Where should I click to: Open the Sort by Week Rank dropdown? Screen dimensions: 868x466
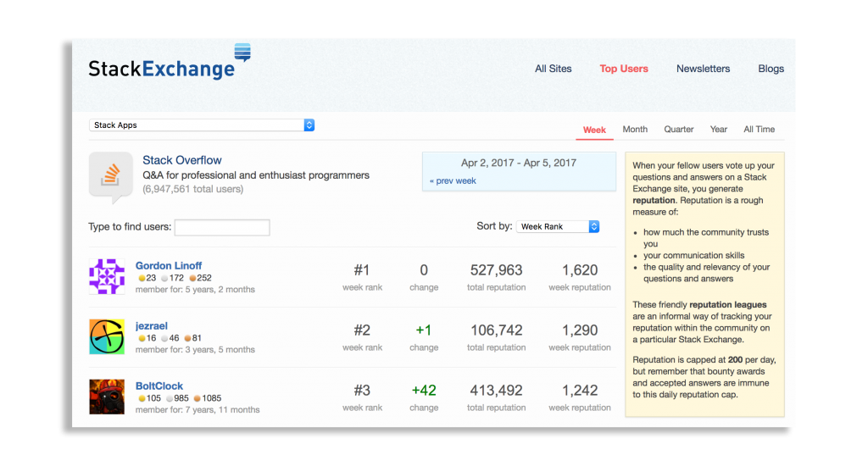558,227
